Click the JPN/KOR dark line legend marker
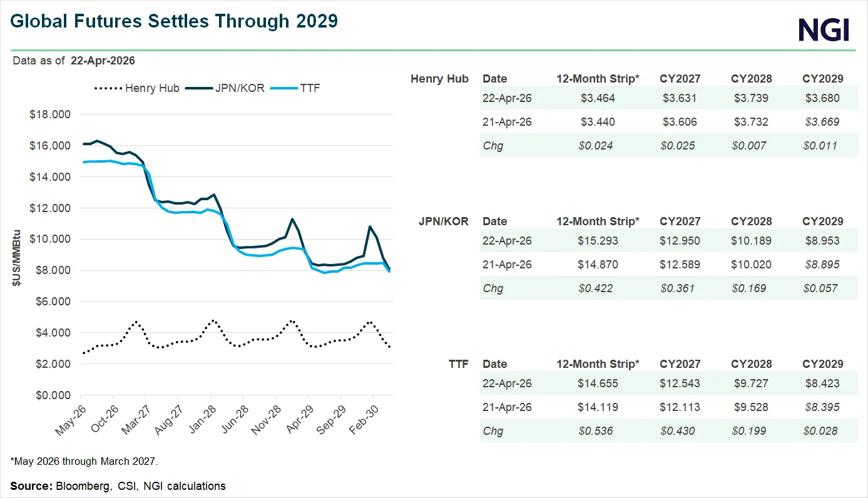The height and width of the screenshot is (498, 868). [x=200, y=88]
